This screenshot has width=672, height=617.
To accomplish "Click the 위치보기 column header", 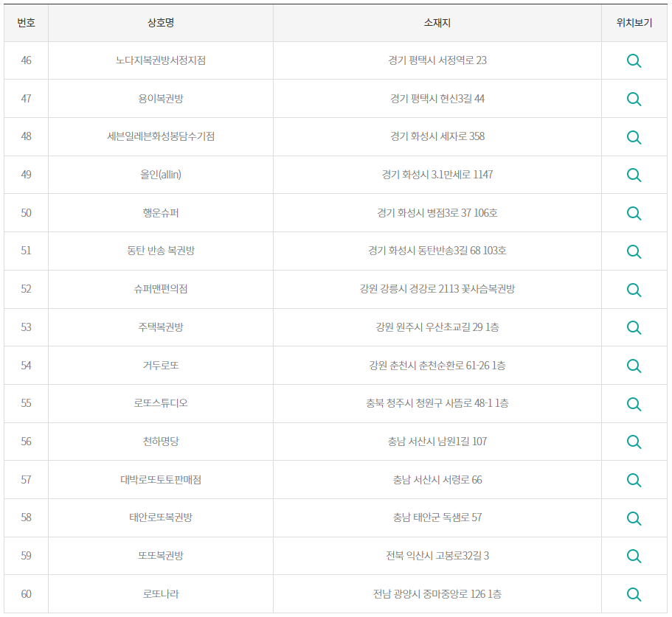I will (634, 23).
